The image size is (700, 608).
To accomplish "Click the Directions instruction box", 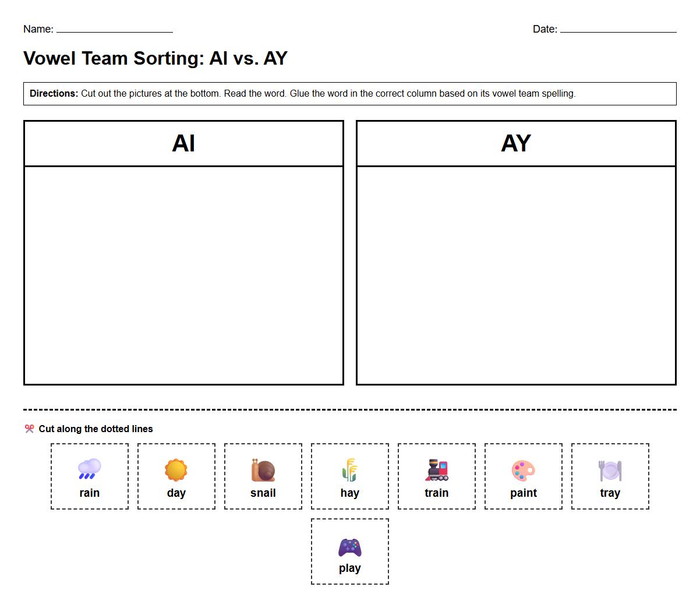I will pyautogui.click(x=349, y=94).
